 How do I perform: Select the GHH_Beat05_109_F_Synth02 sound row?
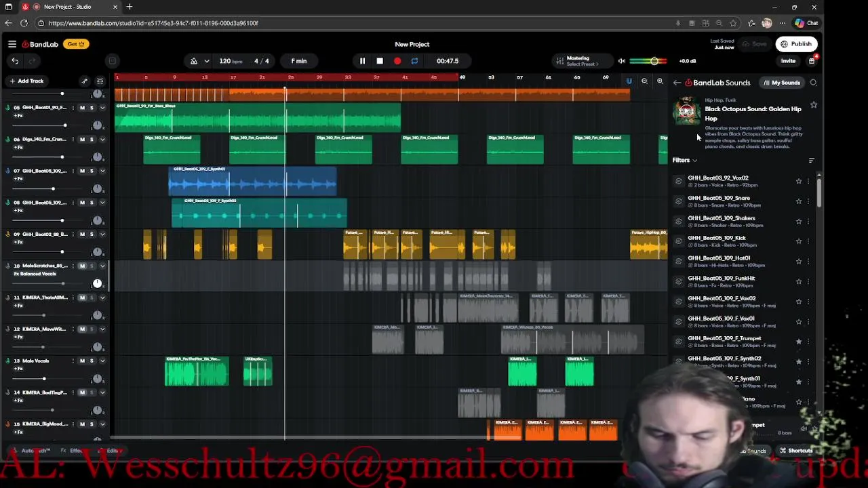(x=743, y=361)
